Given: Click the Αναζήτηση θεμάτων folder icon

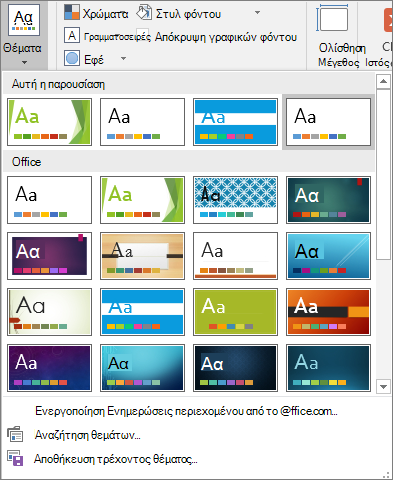Looking at the screenshot, I should (15, 434).
